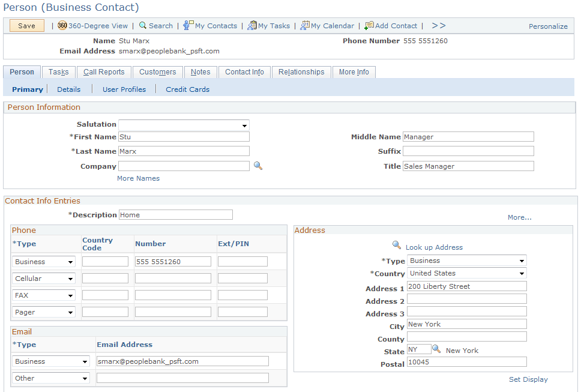Open the User Profiles sub-tab
The height and width of the screenshot is (392, 581).
click(x=124, y=89)
